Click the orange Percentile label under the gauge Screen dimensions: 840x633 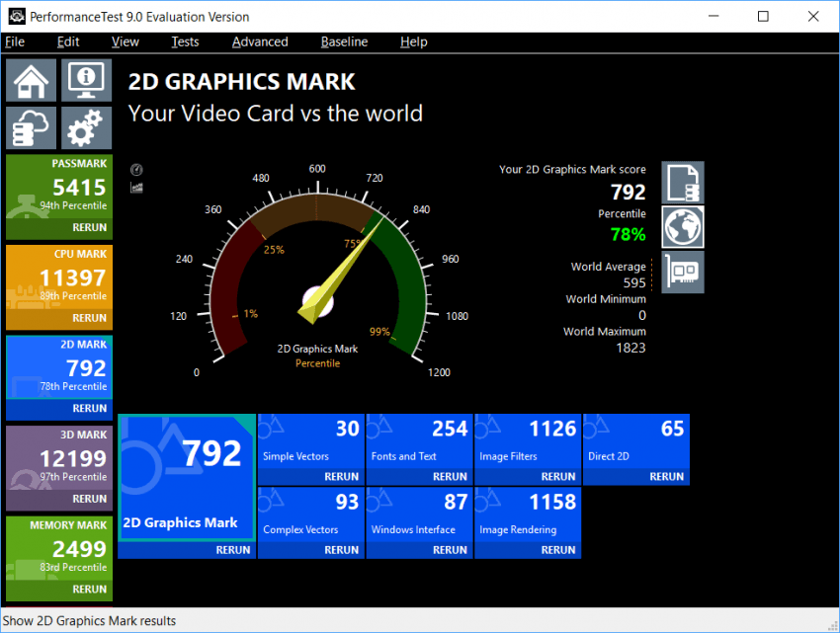[317, 363]
